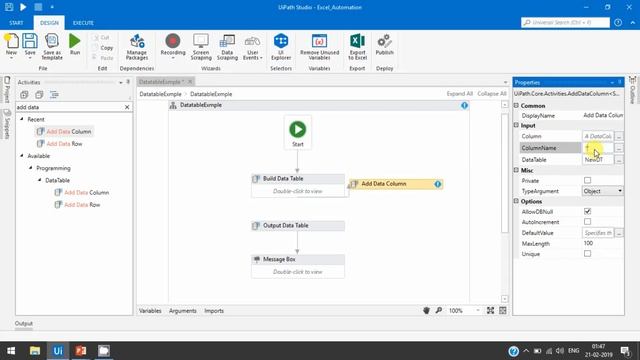Open Manage Packages
Image resolution: width=640 pixels, height=360 pixels.
coord(137,47)
